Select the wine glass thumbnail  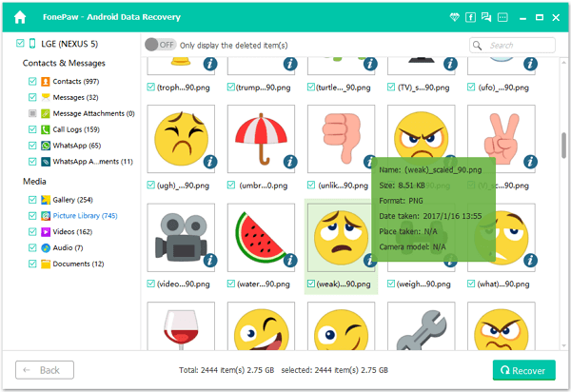(181, 326)
